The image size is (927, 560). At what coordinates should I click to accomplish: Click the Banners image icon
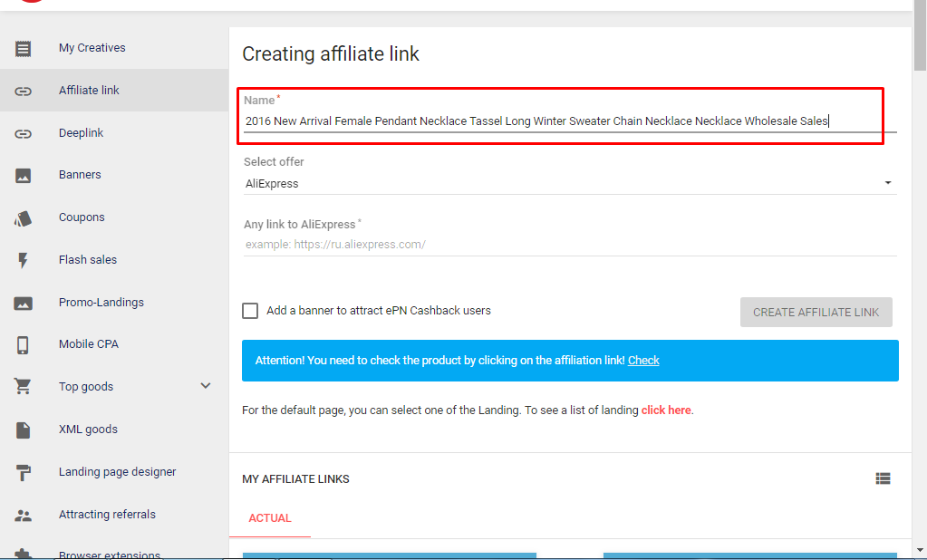(x=23, y=176)
